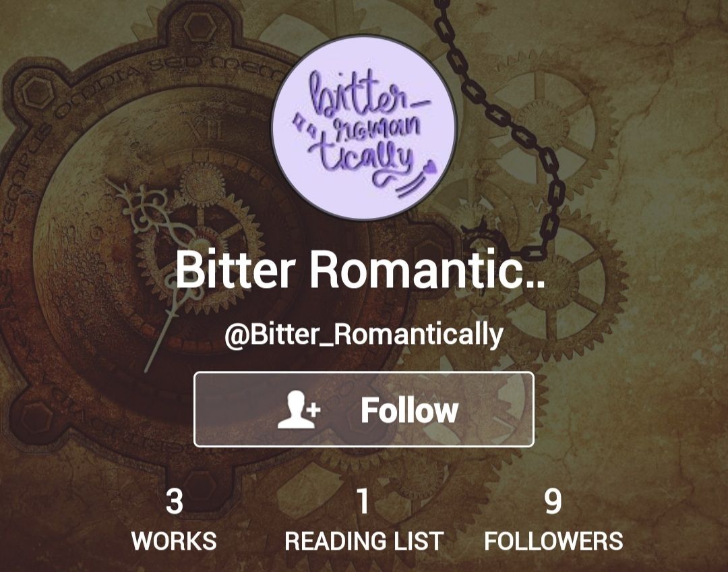Click the READING LIST label text
Image resolution: width=728 pixels, height=572 pixels.
tap(364, 542)
